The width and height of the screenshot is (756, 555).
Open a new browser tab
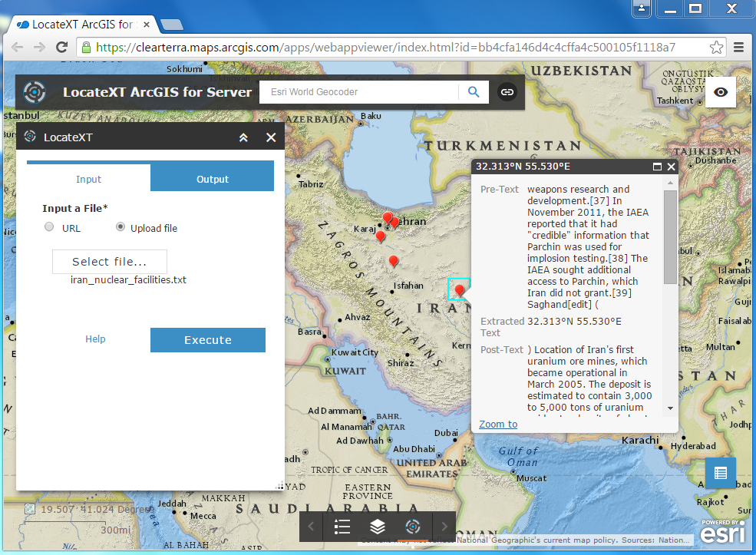point(171,25)
